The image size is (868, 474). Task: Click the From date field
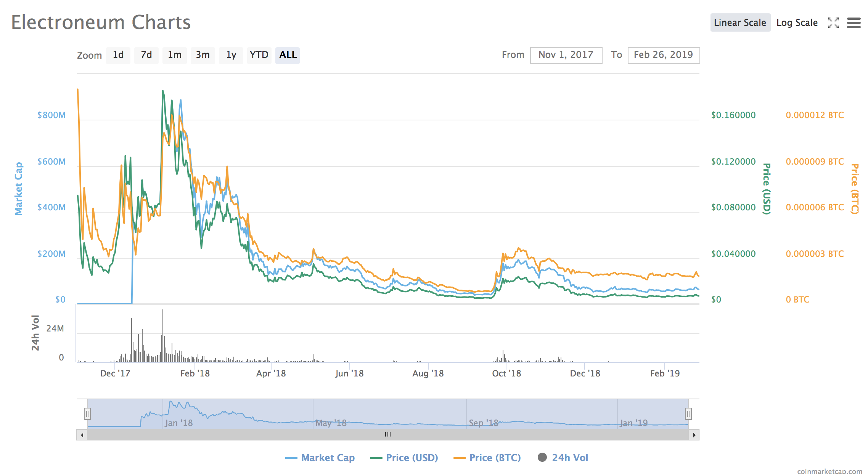pyautogui.click(x=566, y=55)
